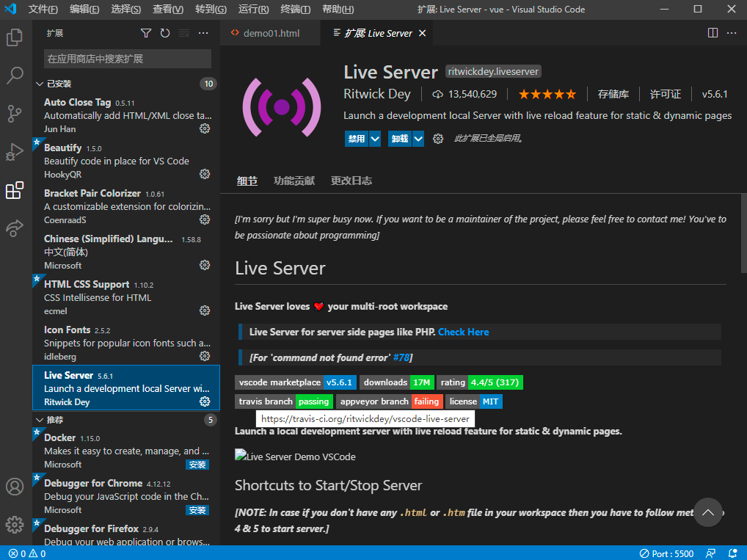Viewport: 747px width, 560px height.
Task: Select HTML CSS Support extension entry
Action: coord(126,297)
